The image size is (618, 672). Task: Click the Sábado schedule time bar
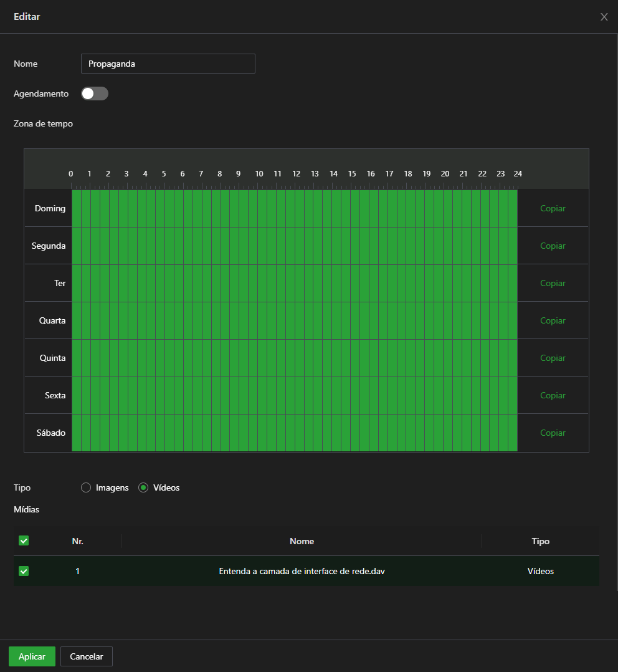(295, 433)
